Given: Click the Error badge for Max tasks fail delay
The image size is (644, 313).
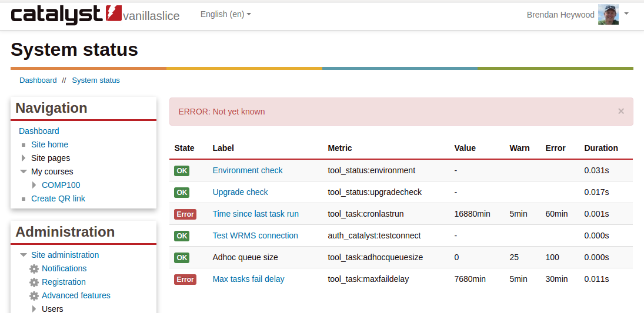Looking at the screenshot, I should coord(185,280).
